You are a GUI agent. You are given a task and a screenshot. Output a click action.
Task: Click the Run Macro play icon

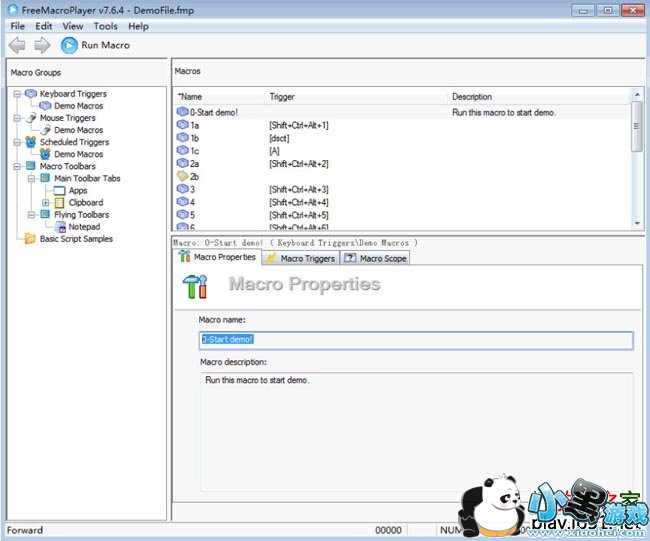click(69, 45)
